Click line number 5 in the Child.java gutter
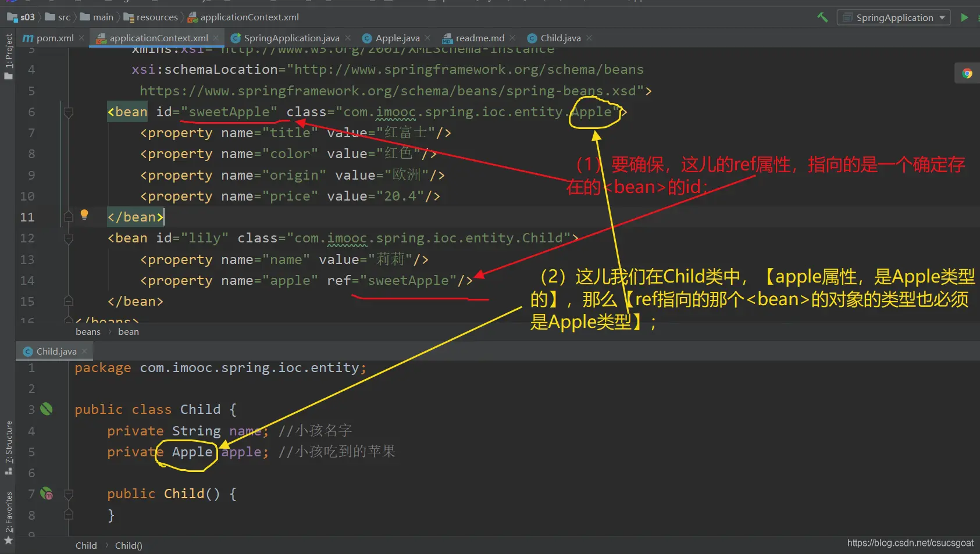980x554 pixels. pos(31,452)
